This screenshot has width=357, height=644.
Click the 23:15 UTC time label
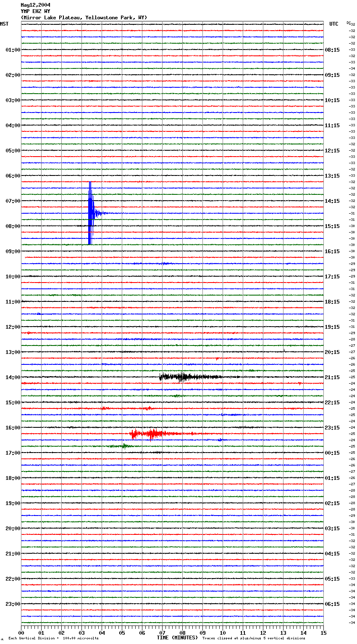332,428
